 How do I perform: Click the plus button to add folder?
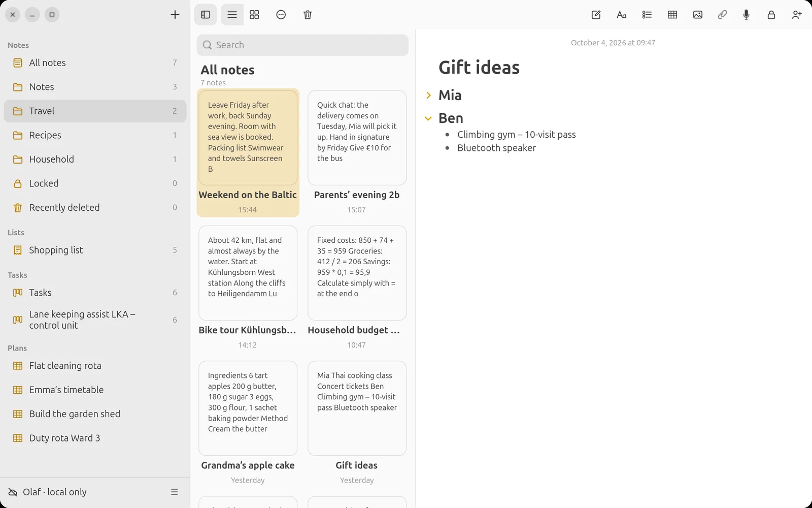[175, 15]
